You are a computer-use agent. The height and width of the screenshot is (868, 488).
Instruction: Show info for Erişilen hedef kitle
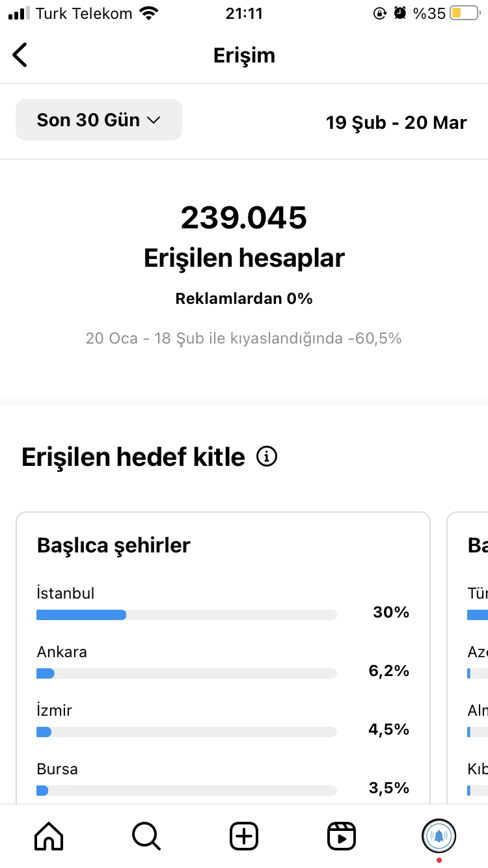(x=267, y=457)
